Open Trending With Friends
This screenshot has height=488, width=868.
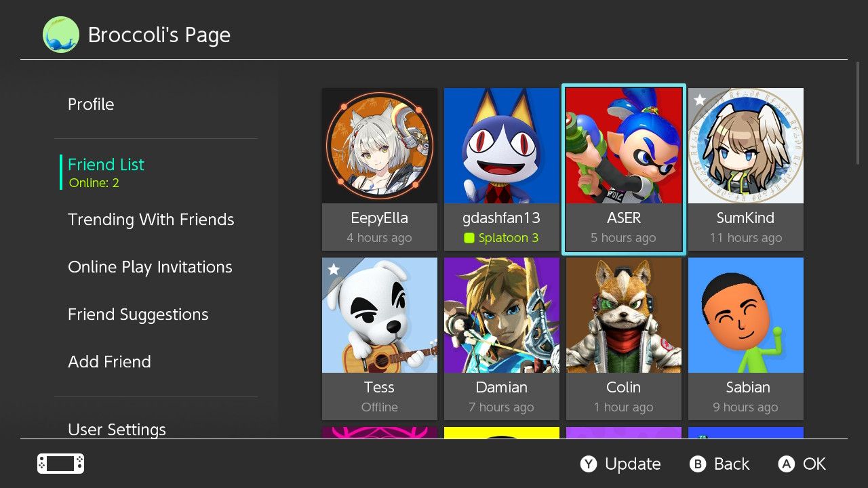(x=151, y=220)
